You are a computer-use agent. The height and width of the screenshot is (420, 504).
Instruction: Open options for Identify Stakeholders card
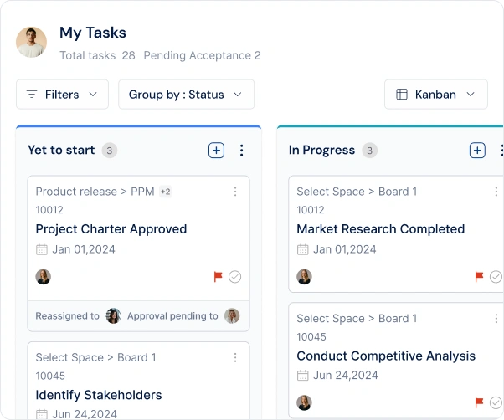point(235,357)
